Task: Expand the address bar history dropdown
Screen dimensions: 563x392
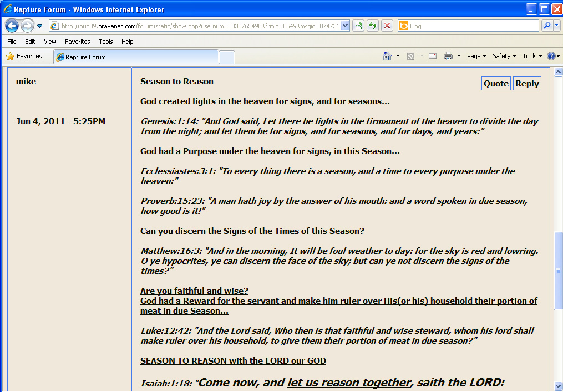Action: pos(345,26)
